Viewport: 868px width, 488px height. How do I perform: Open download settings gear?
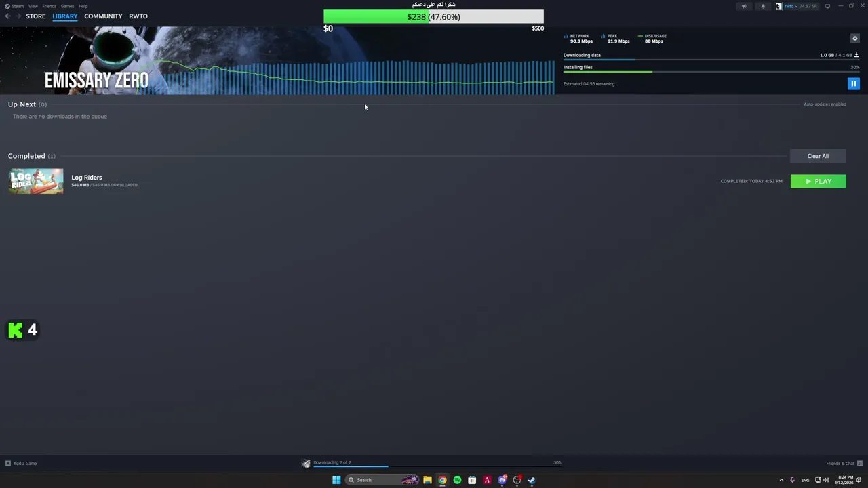click(x=854, y=38)
